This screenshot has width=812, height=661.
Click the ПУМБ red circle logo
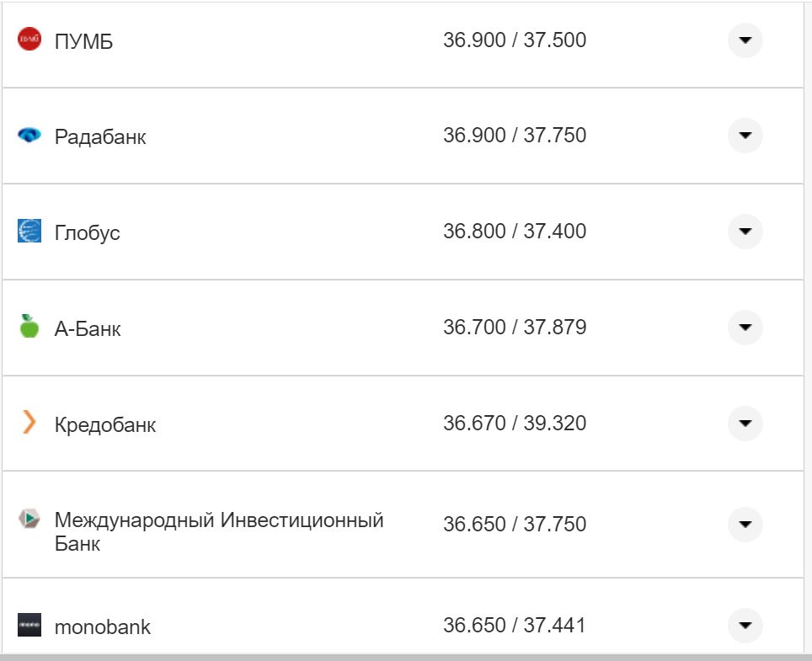tap(29, 38)
